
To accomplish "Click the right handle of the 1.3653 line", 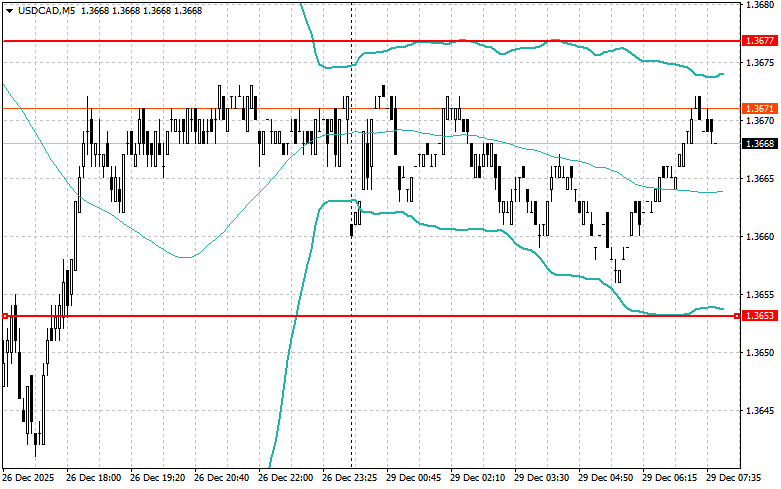I will (x=737, y=316).
